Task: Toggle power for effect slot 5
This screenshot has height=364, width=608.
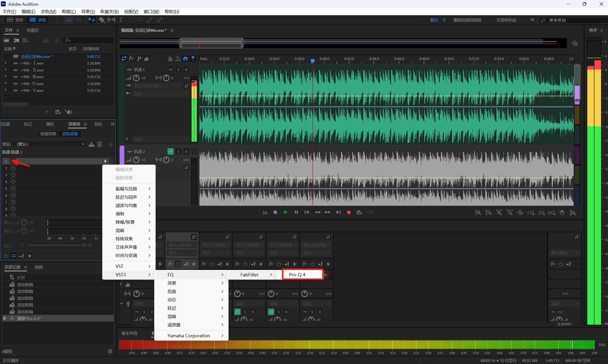Action: (x=13, y=188)
